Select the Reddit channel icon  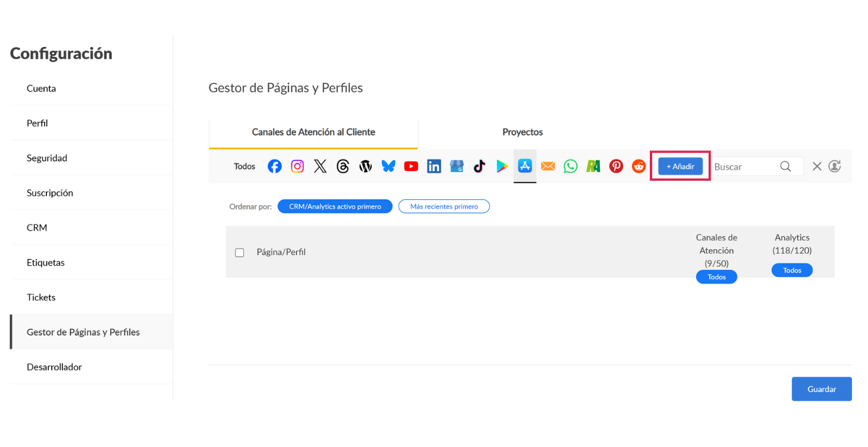639,166
